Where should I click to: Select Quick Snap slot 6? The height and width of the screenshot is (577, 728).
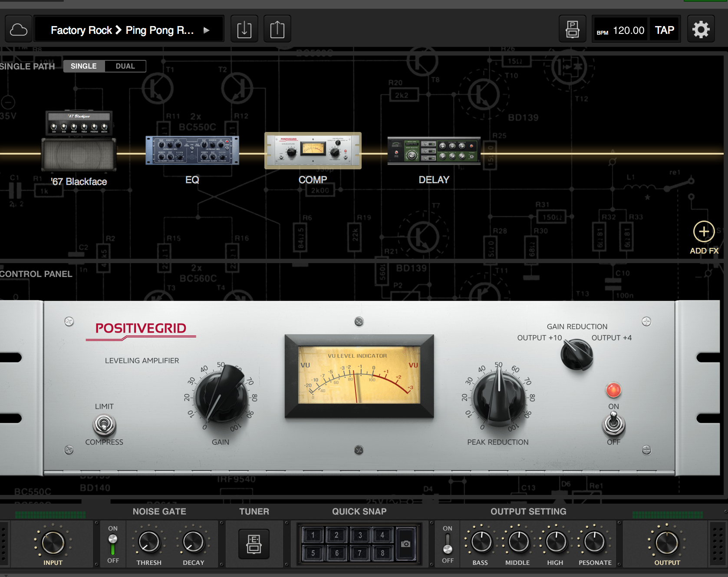click(x=336, y=553)
